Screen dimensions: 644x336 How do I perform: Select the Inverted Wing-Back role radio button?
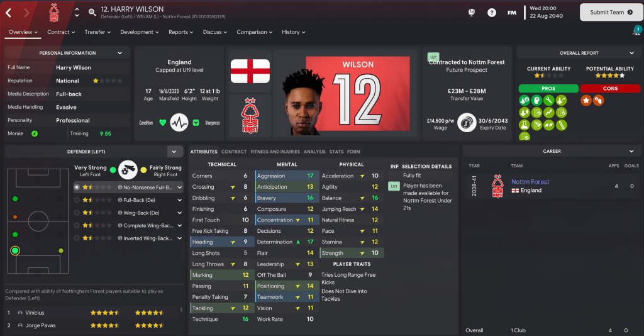[77, 238]
